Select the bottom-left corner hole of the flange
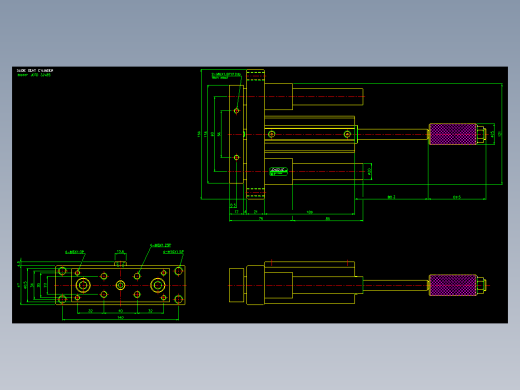The height and width of the screenshot is (390, 520). coord(62,299)
